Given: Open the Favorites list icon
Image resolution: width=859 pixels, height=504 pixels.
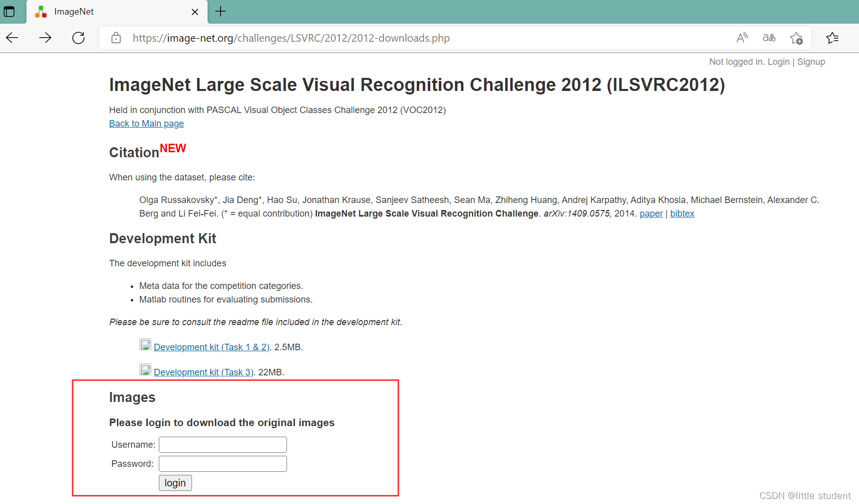Looking at the screenshot, I should coord(832,38).
